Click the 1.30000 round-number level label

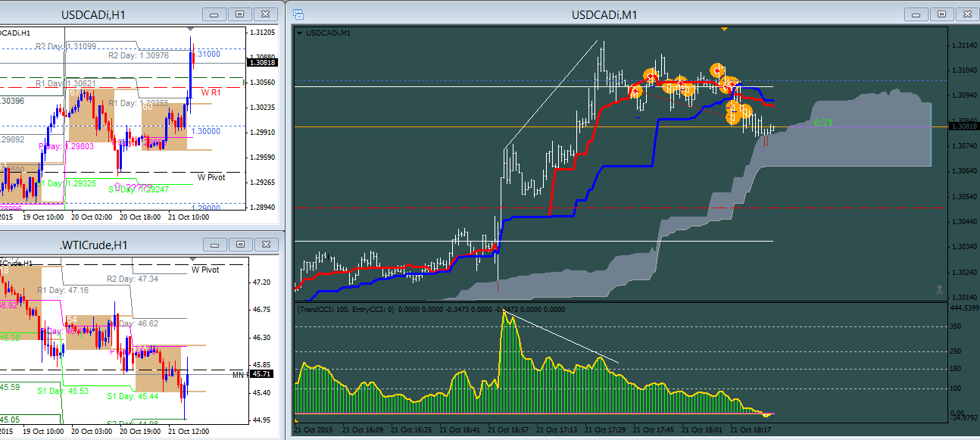tap(205, 131)
